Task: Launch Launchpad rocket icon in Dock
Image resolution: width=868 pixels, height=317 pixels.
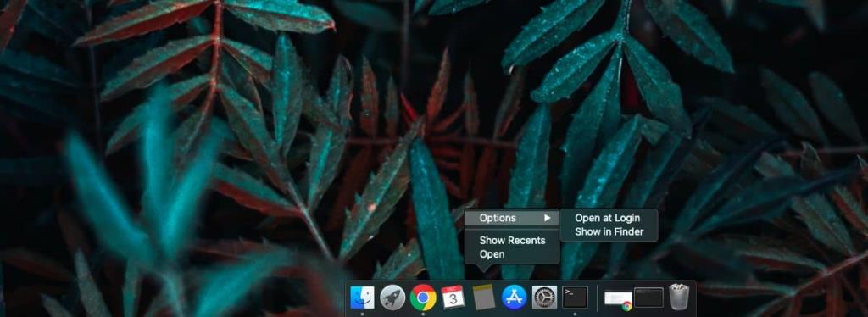Action: click(392, 298)
